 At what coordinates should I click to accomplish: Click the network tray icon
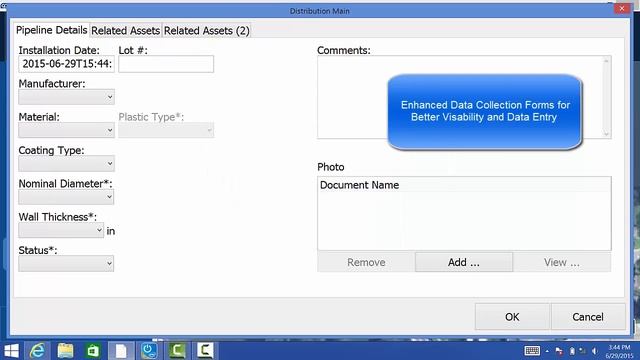[x=582, y=351]
